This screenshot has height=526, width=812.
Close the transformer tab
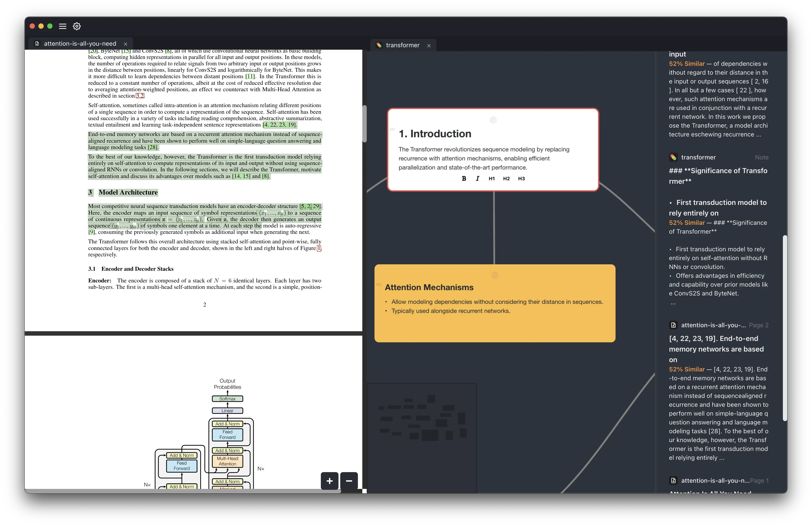[429, 46]
